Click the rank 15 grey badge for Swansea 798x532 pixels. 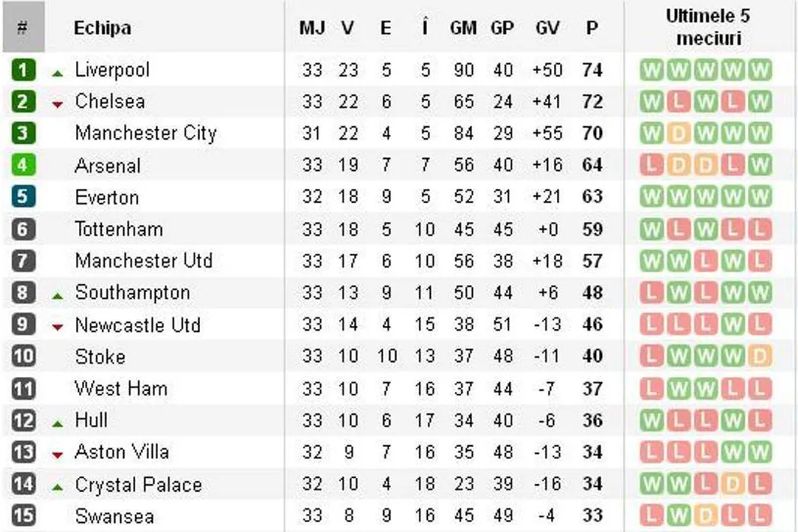point(23,515)
